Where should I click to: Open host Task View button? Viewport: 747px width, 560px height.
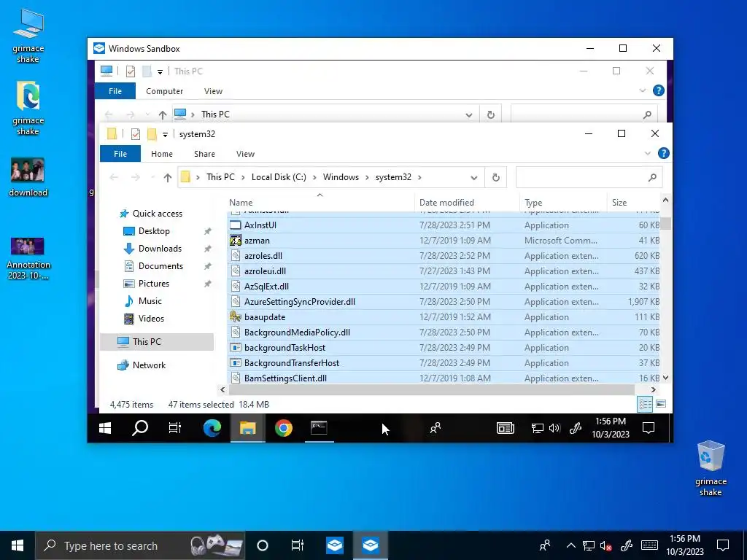point(298,545)
